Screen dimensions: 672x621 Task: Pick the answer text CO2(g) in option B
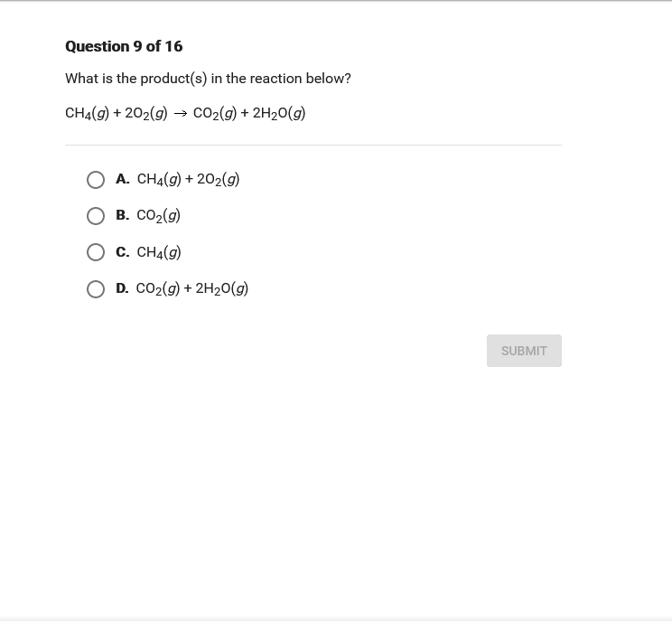tap(158, 216)
